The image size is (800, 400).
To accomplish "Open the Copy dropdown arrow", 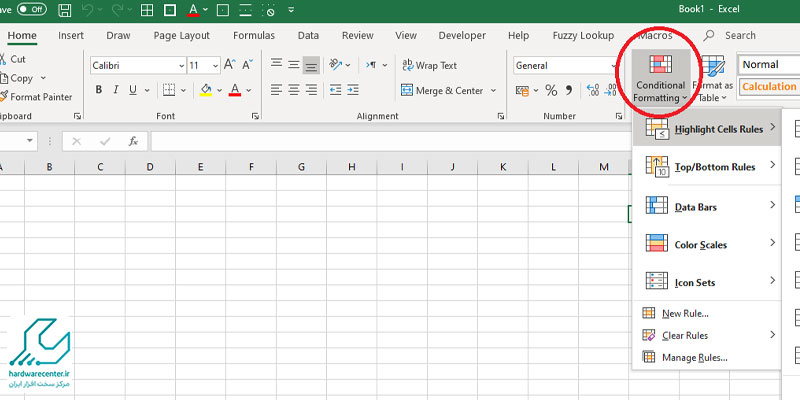I will click(x=43, y=78).
